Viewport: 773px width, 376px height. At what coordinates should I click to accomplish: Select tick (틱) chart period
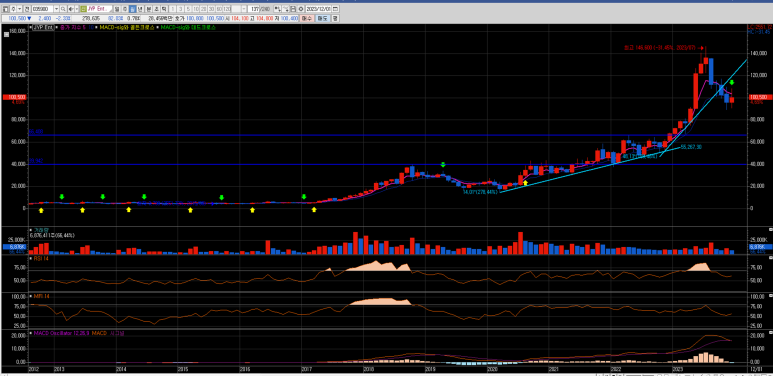click(164, 9)
